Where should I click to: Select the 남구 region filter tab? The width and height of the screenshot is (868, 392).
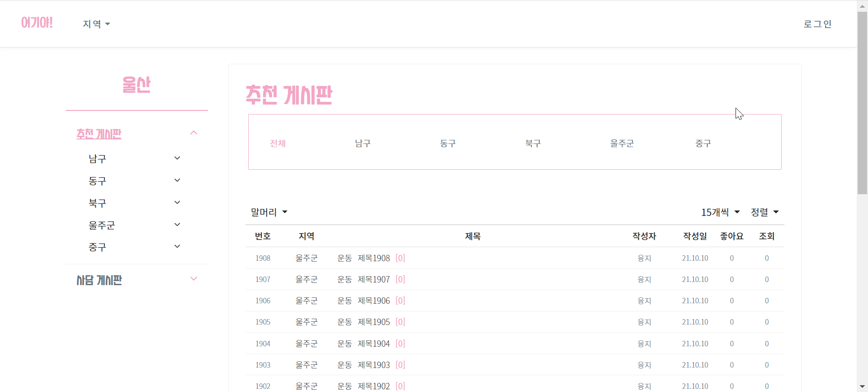[363, 143]
